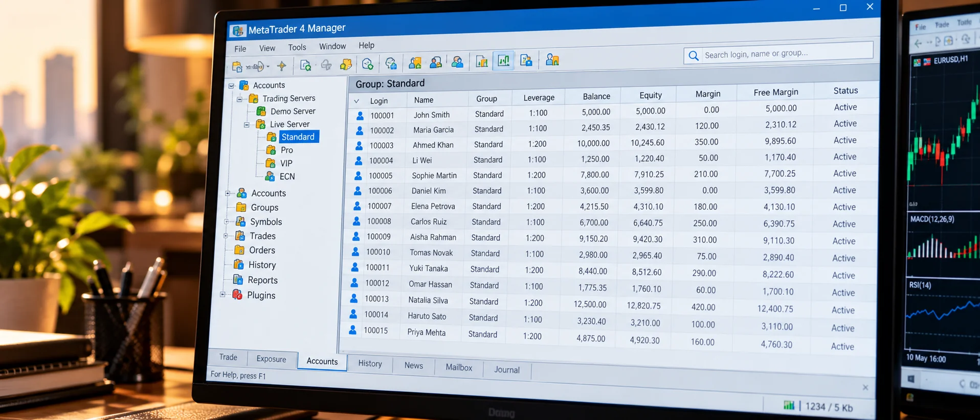Switch to the Exposure tab
The height and width of the screenshot is (420, 980).
(x=271, y=359)
